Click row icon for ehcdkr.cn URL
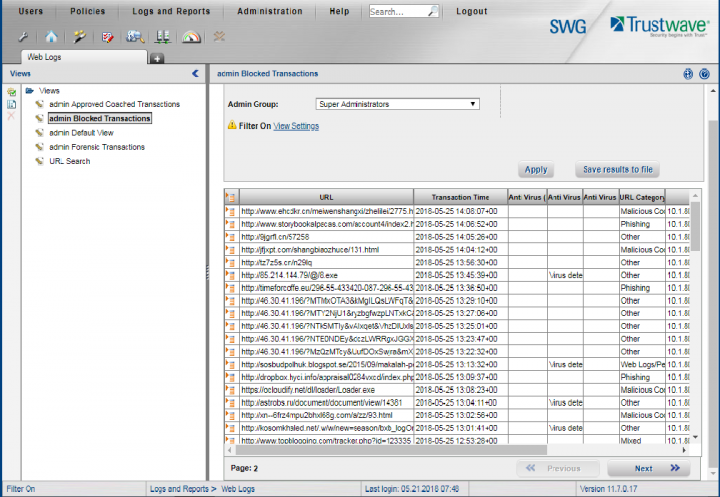Screen dimensions: 720x497 pyautogui.click(x=231, y=211)
